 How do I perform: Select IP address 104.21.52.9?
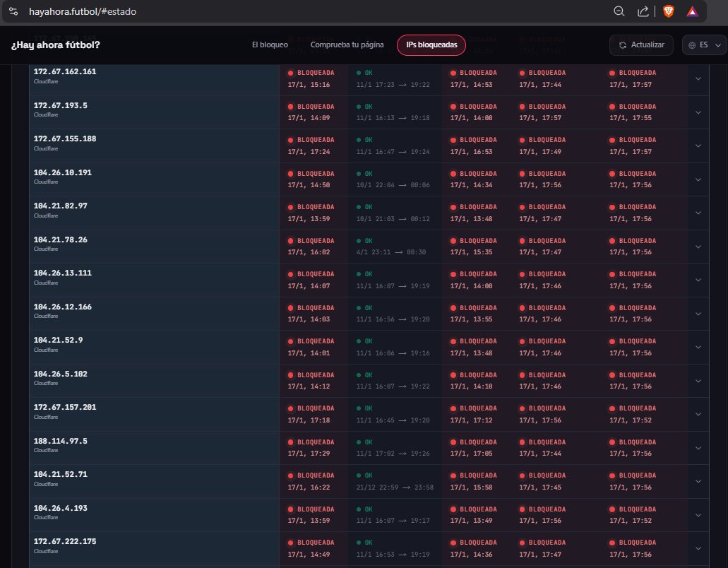coord(58,340)
